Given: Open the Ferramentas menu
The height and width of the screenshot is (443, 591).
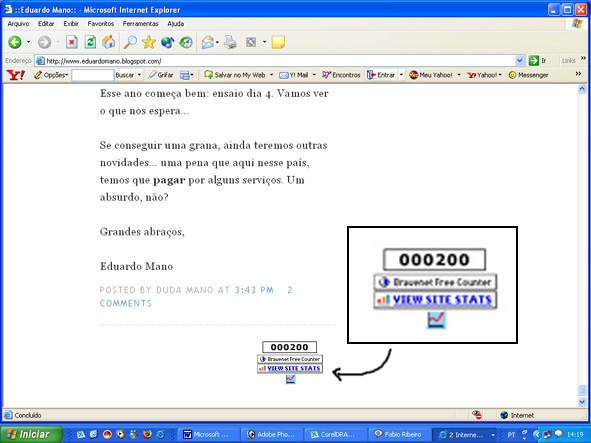Looking at the screenshot, I should 140,24.
